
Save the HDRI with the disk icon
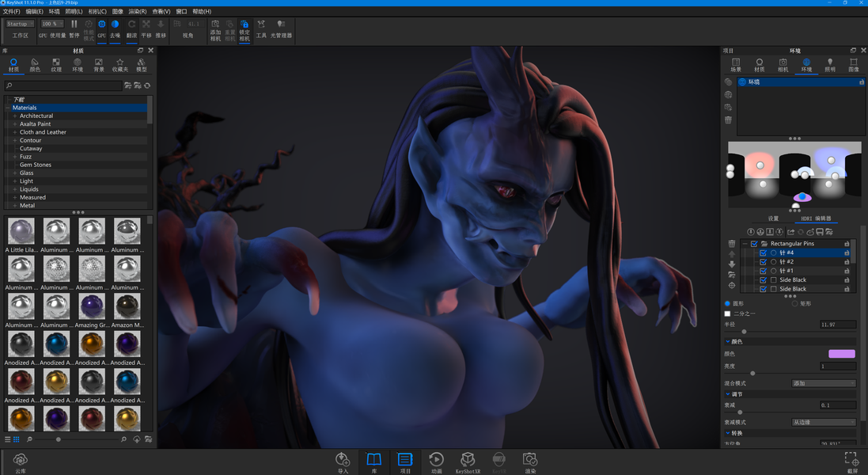(x=820, y=231)
